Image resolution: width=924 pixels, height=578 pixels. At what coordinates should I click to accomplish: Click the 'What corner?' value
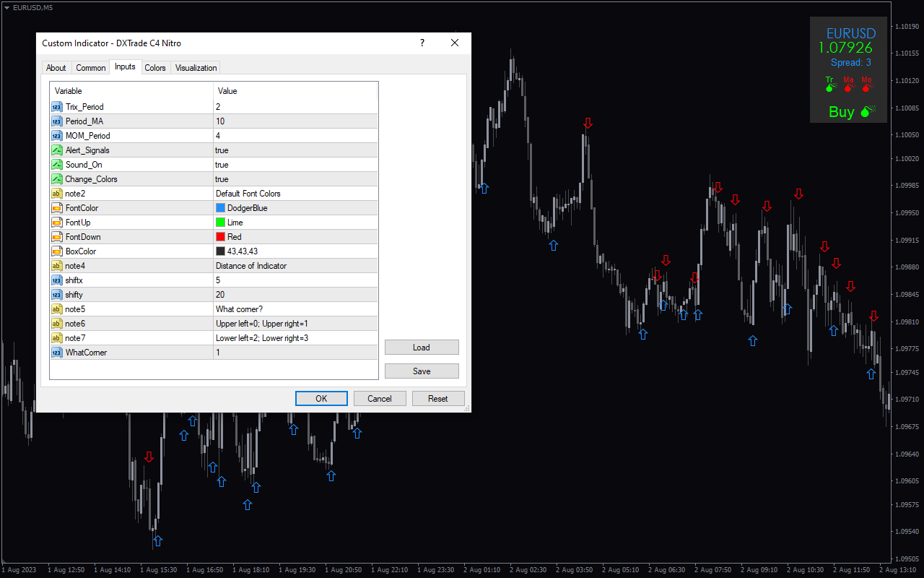point(239,309)
